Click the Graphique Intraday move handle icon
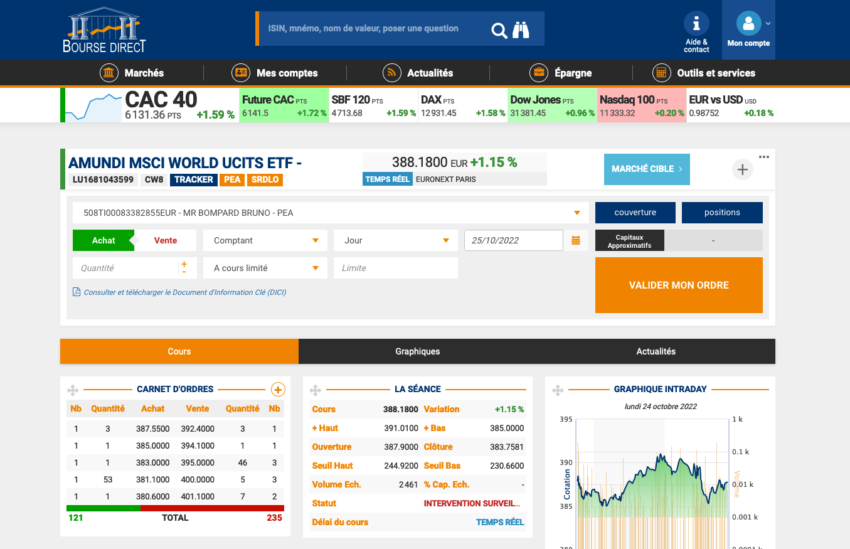This screenshot has height=549, width=850. tap(558, 390)
